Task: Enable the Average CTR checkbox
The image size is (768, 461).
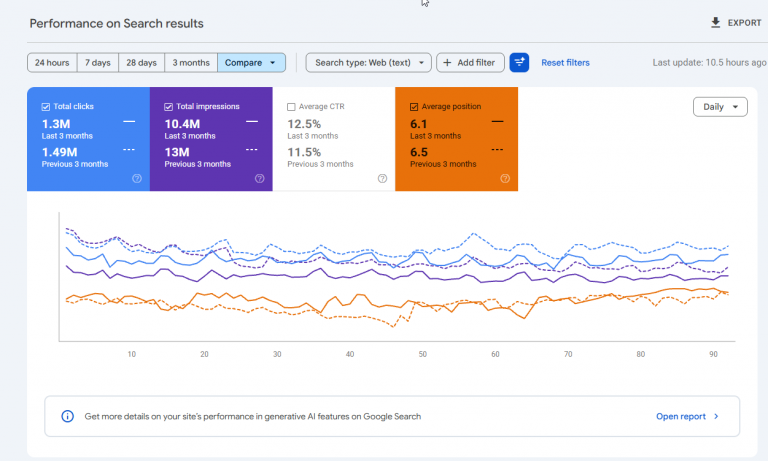Action: (x=291, y=107)
